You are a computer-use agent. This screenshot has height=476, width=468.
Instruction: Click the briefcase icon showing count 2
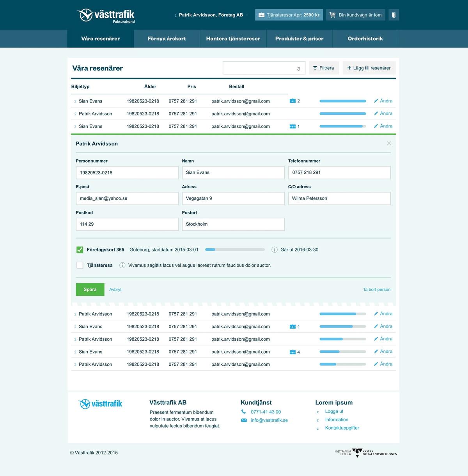[292, 101]
